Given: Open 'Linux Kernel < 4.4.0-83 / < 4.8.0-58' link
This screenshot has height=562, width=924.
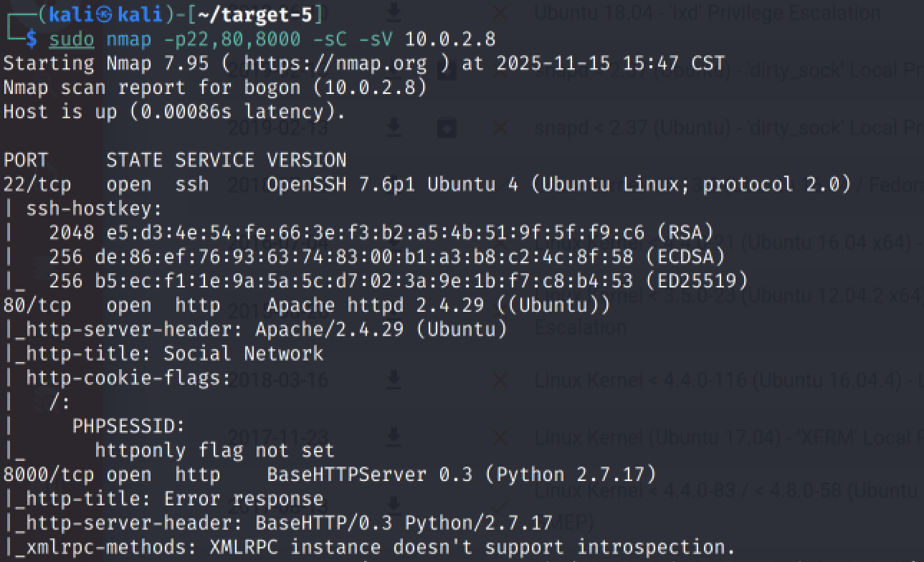Looking at the screenshot, I should point(729,505).
